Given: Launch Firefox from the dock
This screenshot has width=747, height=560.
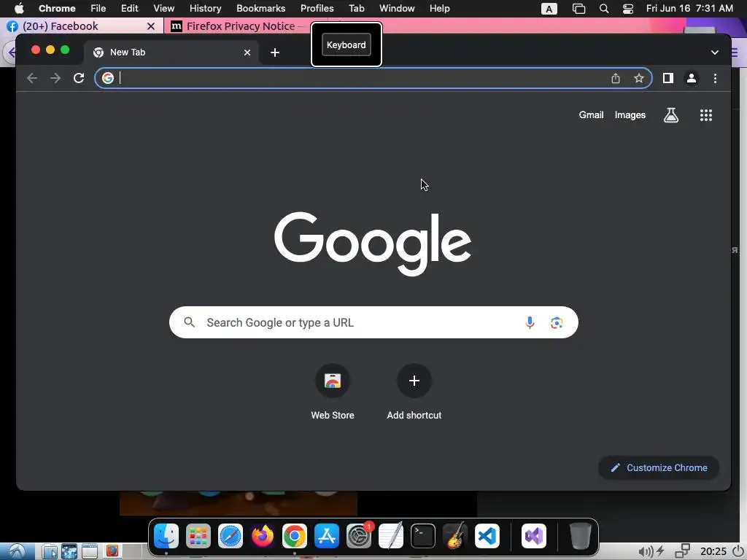Looking at the screenshot, I should tap(263, 536).
